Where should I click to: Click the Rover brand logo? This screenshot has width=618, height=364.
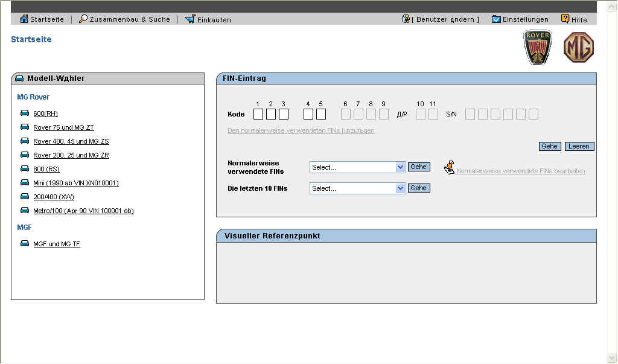point(538,47)
